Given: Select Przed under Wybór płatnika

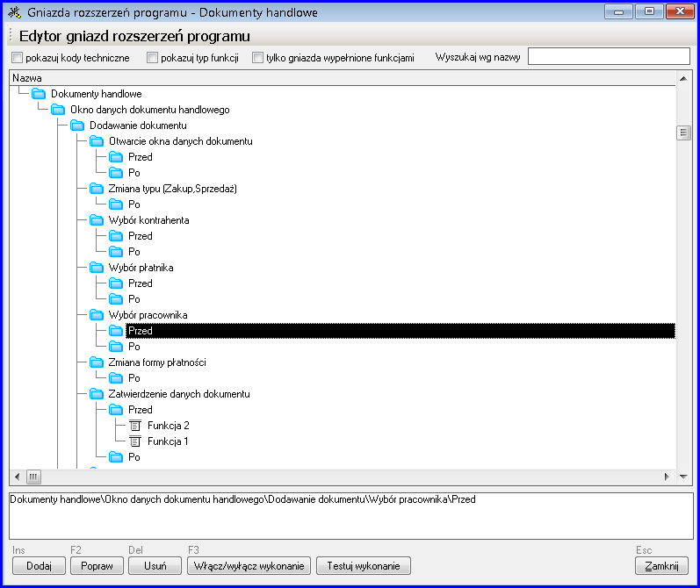Looking at the screenshot, I should [x=141, y=283].
